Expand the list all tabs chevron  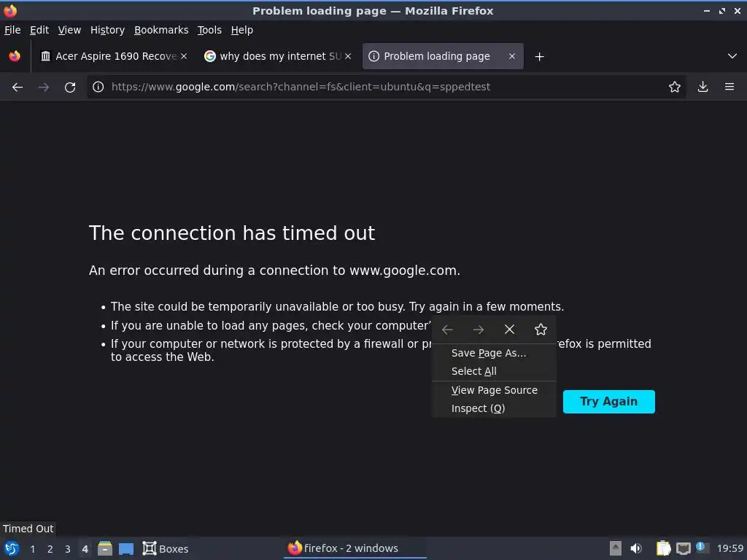pyautogui.click(x=732, y=56)
